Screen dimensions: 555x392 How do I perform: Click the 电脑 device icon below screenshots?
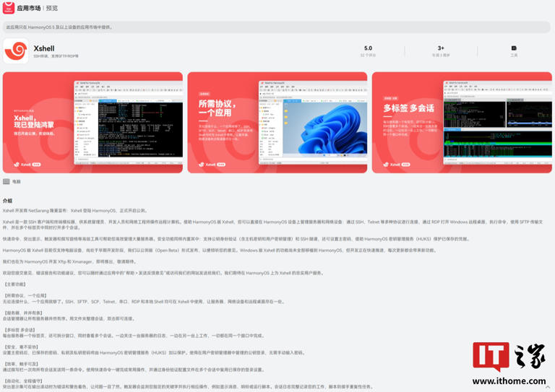(x=7, y=181)
